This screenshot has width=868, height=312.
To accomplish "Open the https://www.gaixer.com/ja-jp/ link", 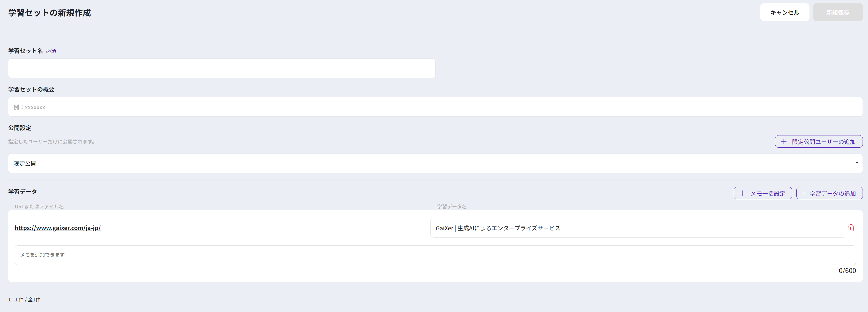I will tap(58, 228).
